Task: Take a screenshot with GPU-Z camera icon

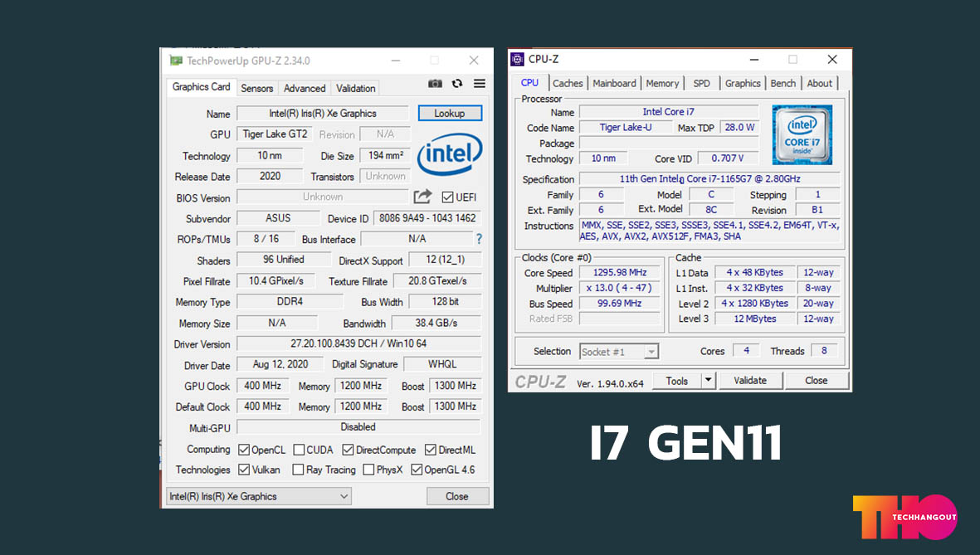Action: pos(435,84)
